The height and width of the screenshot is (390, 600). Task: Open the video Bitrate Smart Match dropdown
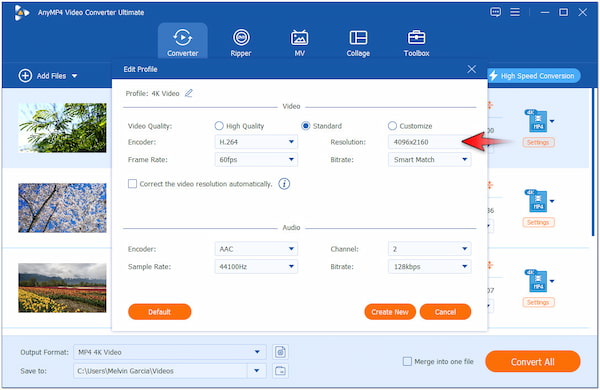pyautogui.click(x=429, y=160)
